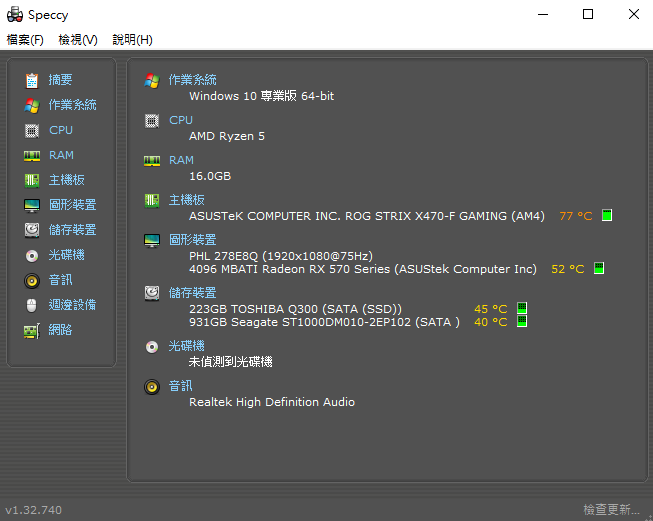
Task: Click the 音訊 heading link in summary
Action: [x=180, y=386]
